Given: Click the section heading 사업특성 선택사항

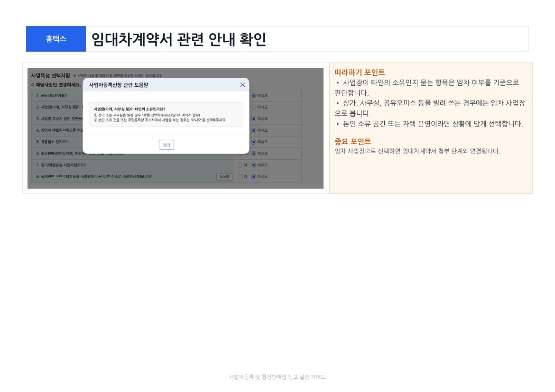Looking at the screenshot, I should 51,76.
